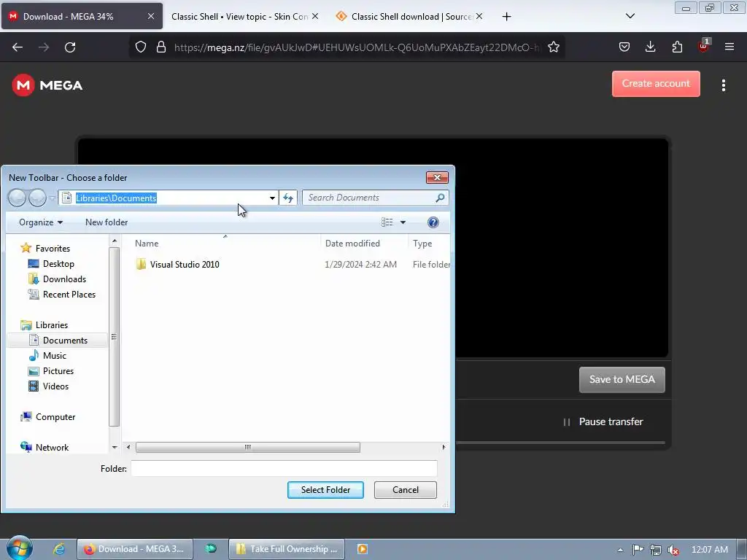Open media player taskbar icon
This screenshot has width=747, height=560.
[x=362, y=549]
